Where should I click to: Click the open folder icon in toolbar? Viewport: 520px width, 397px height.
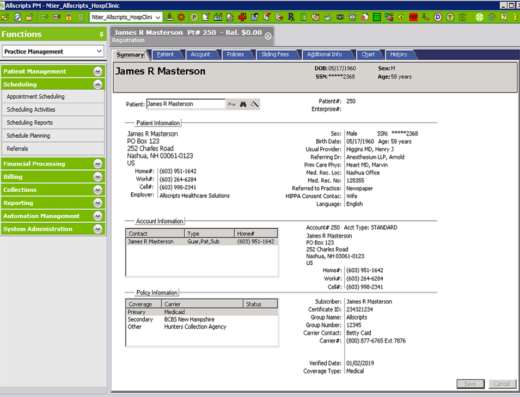click(x=5, y=17)
